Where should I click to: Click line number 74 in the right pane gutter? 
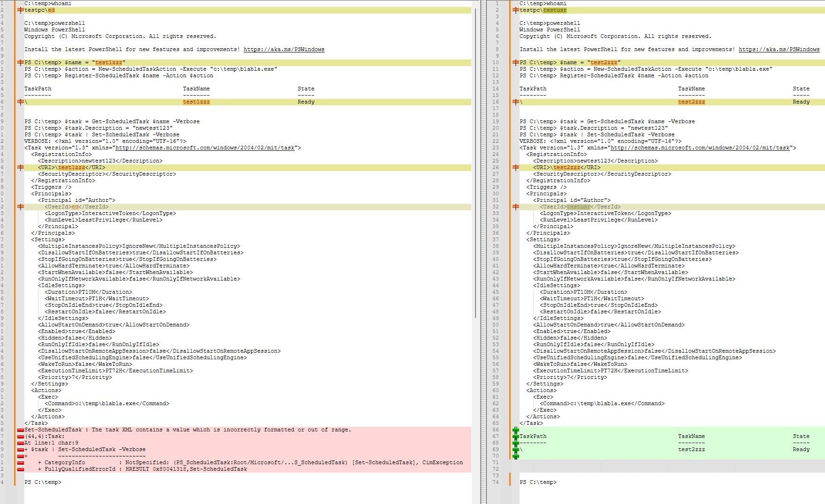496,482
